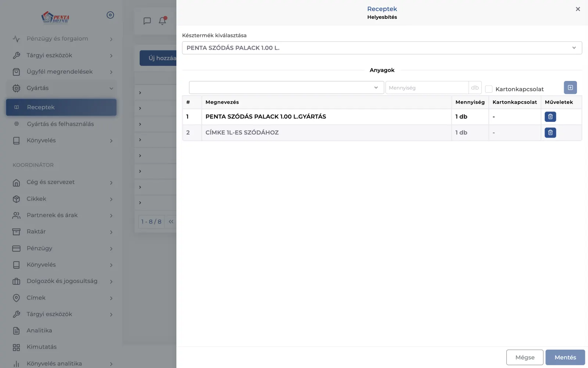Click the Könyvelés analitika bar chart icon
The height and width of the screenshot is (368, 588).
[16, 364]
